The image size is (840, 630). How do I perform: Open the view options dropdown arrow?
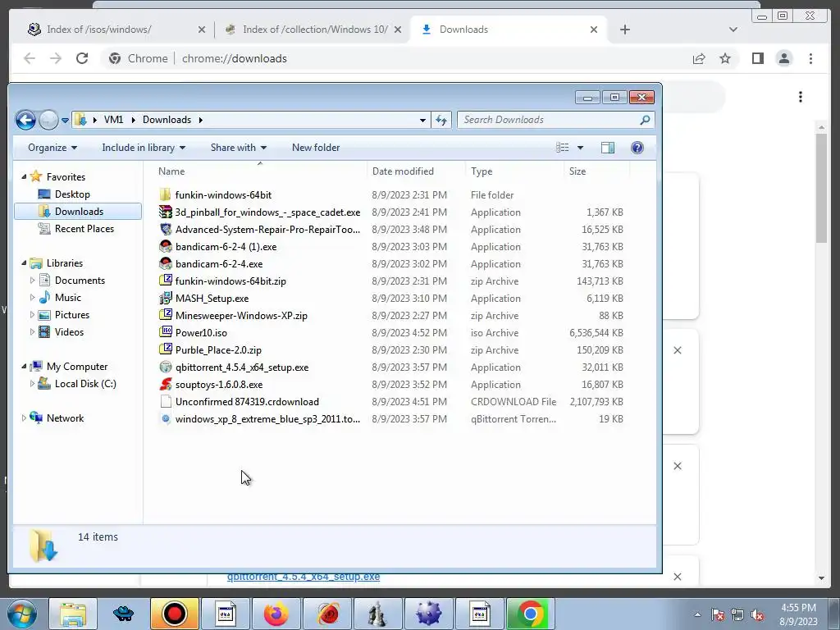click(x=580, y=148)
